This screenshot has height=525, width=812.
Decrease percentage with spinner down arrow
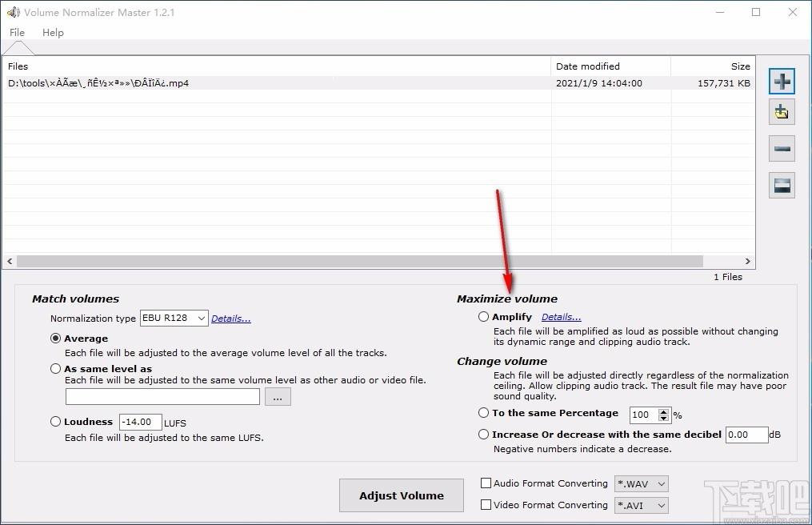point(663,418)
